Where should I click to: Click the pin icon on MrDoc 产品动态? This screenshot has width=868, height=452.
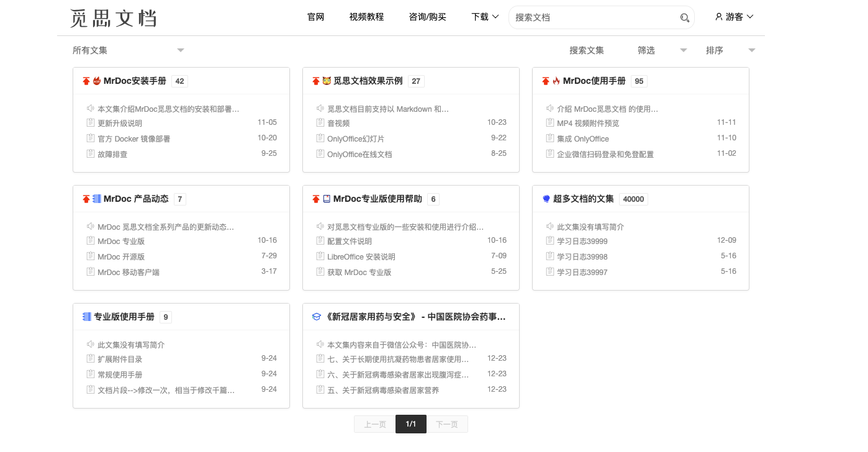tap(86, 199)
